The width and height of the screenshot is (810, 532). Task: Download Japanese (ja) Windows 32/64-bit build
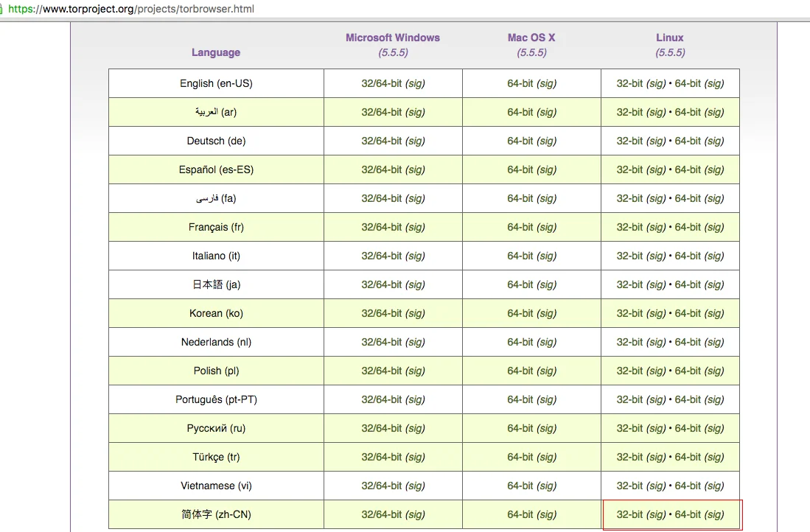381,284
